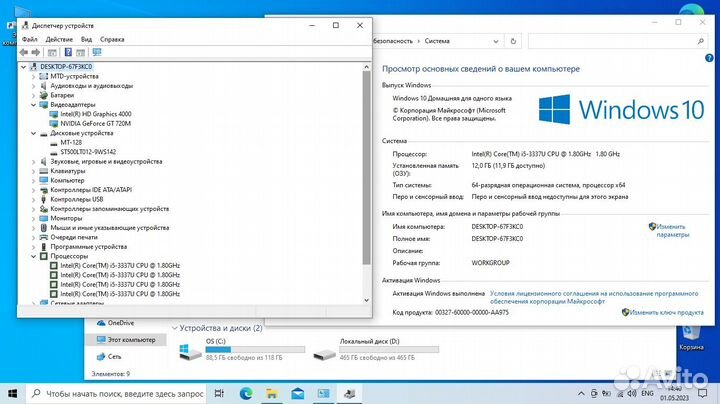
Task: Launch Microsoft Edge from the taskbar
Action: click(x=246, y=393)
